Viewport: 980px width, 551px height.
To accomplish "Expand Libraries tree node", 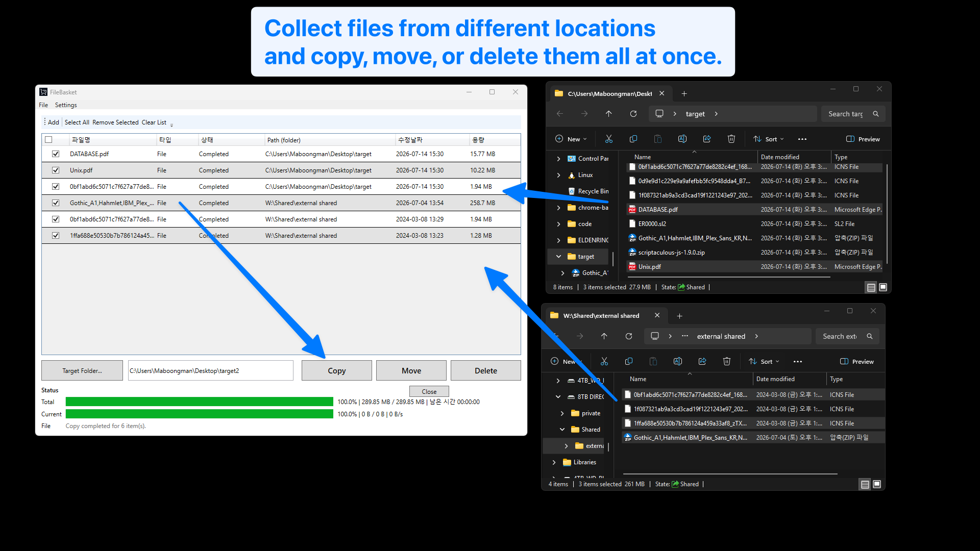I will pos(554,462).
